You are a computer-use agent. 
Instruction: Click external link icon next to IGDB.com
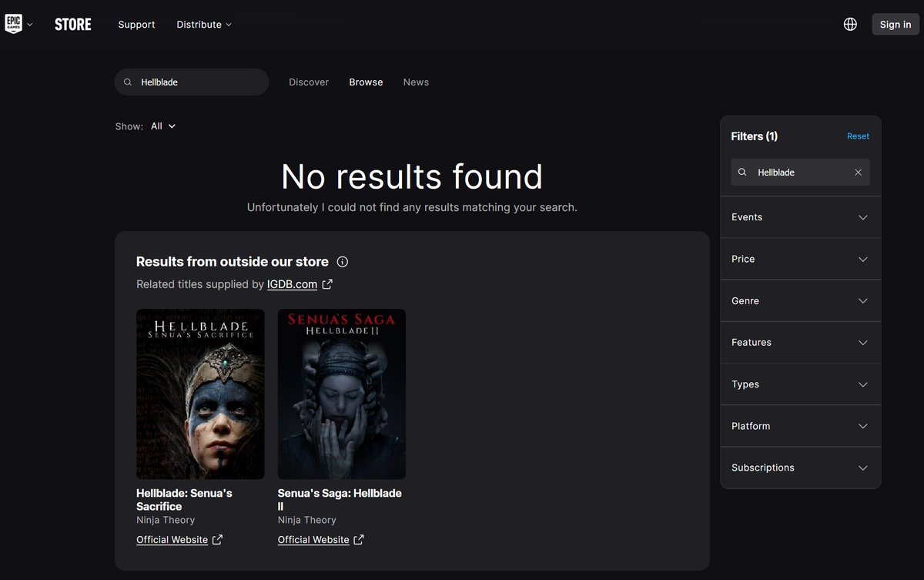click(x=327, y=284)
